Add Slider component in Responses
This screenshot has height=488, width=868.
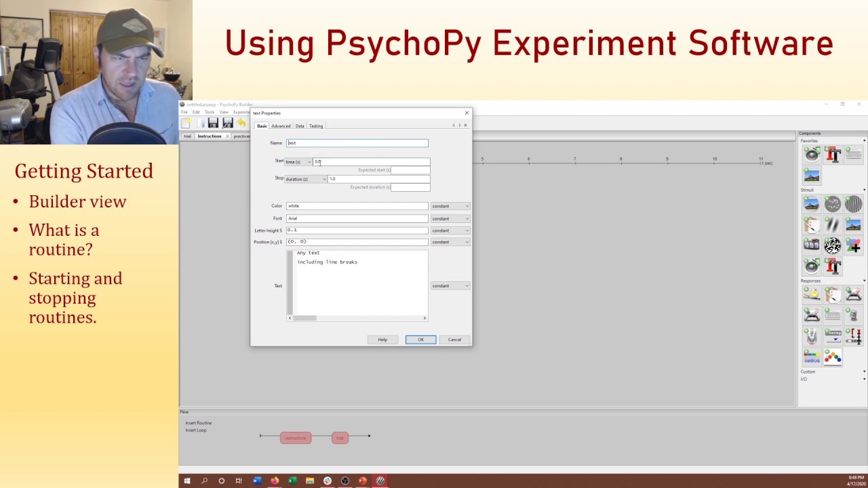click(854, 336)
